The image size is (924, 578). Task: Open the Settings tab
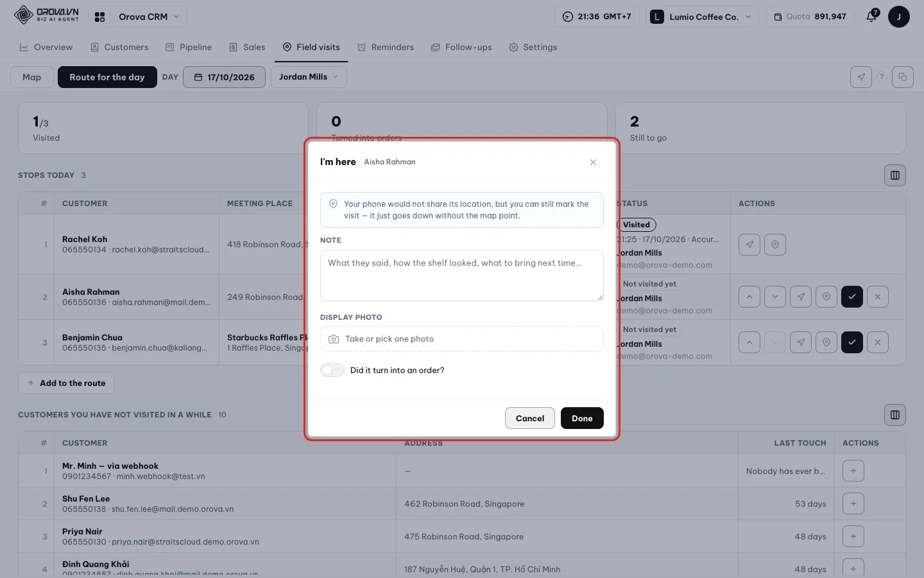point(533,48)
